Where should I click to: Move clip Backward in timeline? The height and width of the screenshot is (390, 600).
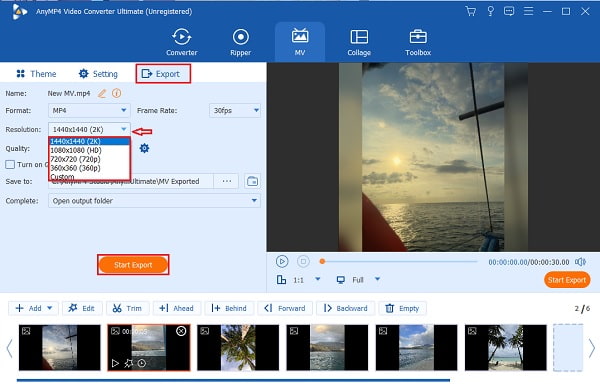click(x=346, y=308)
